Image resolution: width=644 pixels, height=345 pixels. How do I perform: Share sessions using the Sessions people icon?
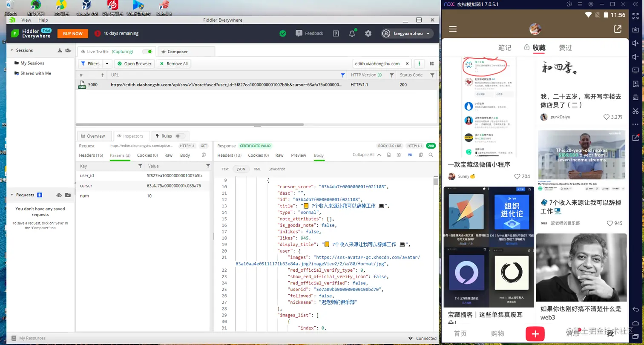(x=68, y=50)
